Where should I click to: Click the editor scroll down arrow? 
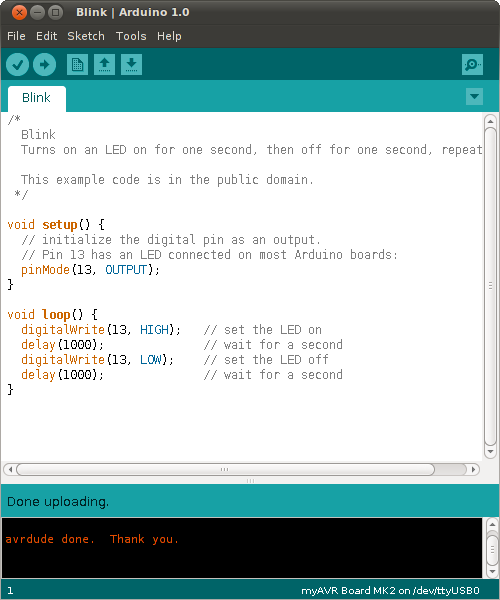pyautogui.click(x=490, y=452)
